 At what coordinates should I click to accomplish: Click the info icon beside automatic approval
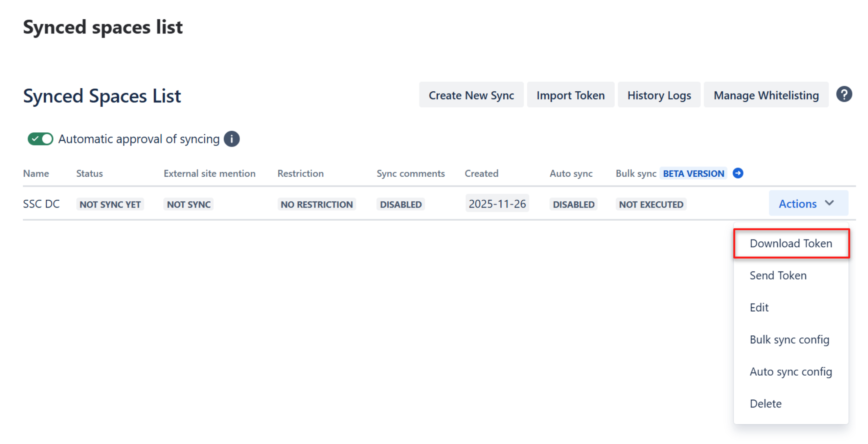click(x=232, y=139)
